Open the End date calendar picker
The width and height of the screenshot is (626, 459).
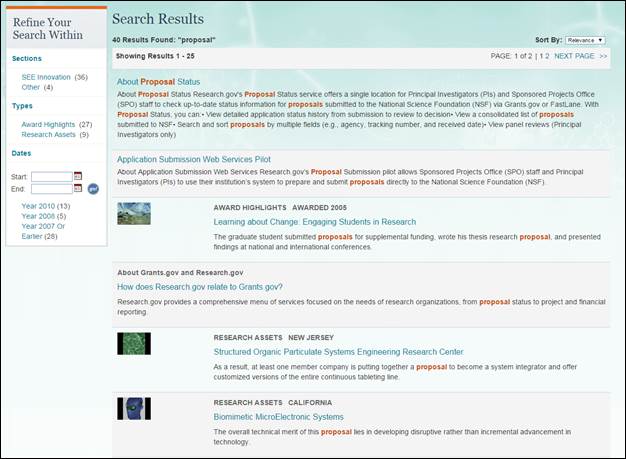coord(78,188)
